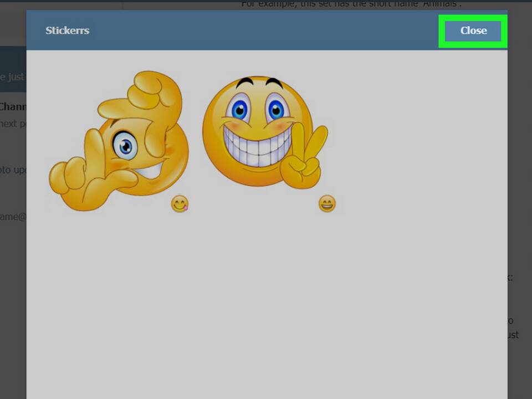Click the dark 'e just' panel on left

(12, 76)
